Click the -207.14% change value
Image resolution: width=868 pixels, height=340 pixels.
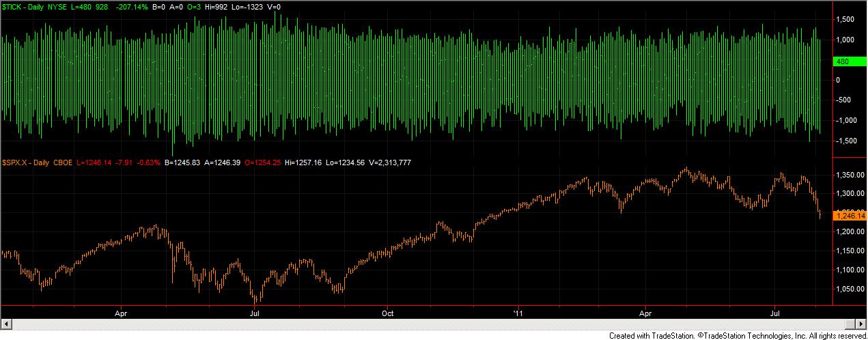click(x=133, y=6)
